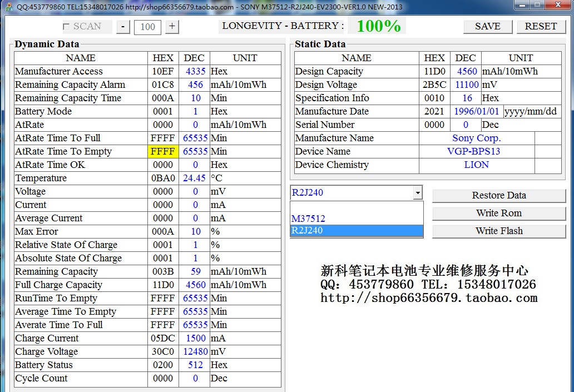Click the Write Flash button
Screen dimensions: 574x392
[499, 231]
